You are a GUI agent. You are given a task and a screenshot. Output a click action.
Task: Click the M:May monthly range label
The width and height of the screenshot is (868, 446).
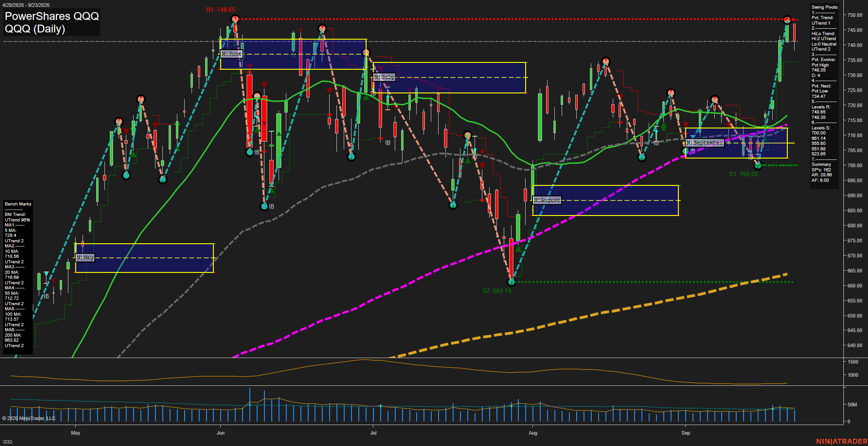coord(85,257)
